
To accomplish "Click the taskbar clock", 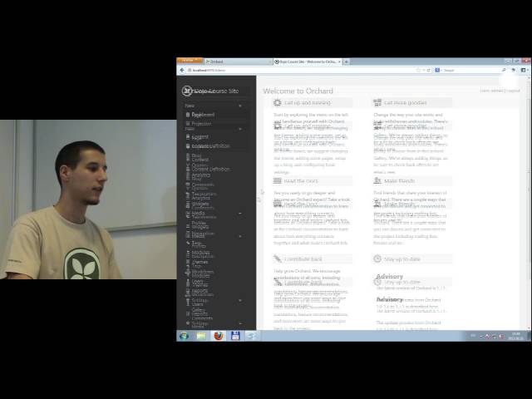I will 515,336.
